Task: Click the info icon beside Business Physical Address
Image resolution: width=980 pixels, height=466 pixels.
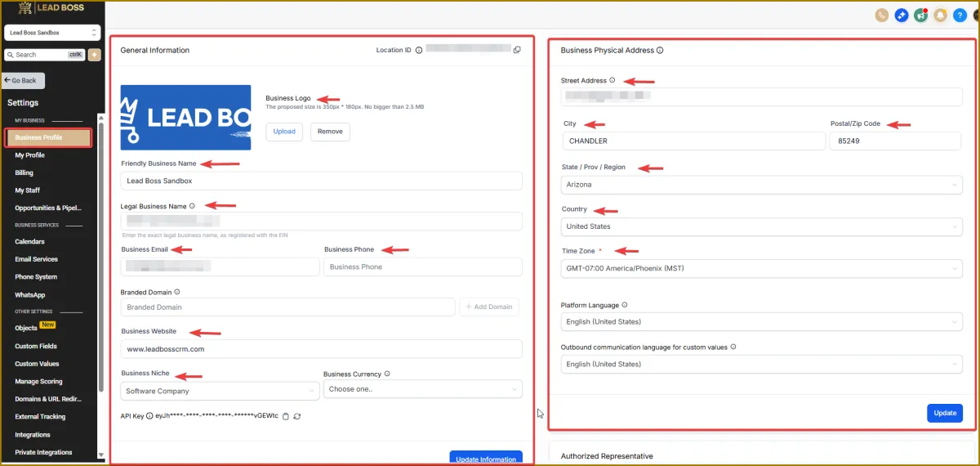Action: (660, 50)
